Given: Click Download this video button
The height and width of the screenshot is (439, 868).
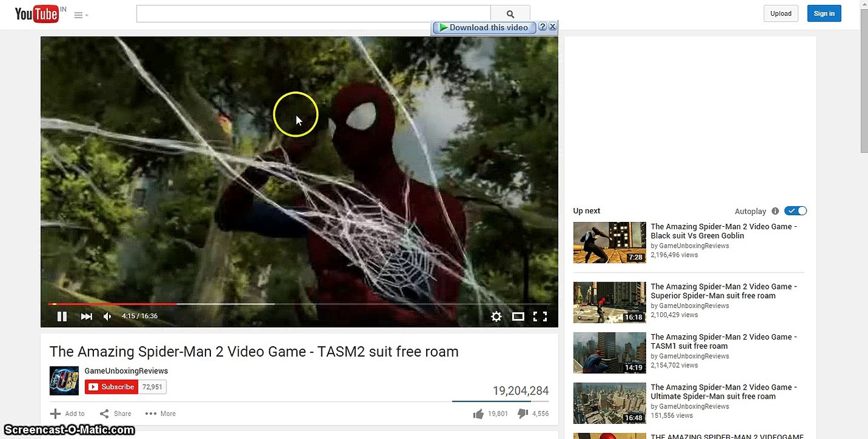Looking at the screenshot, I should tap(484, 27).
